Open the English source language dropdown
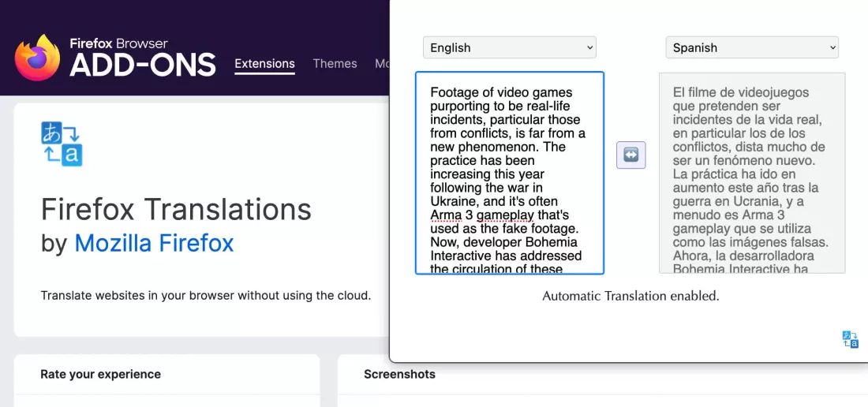Screen dimensions: 868x407 (x=509, y=47)
